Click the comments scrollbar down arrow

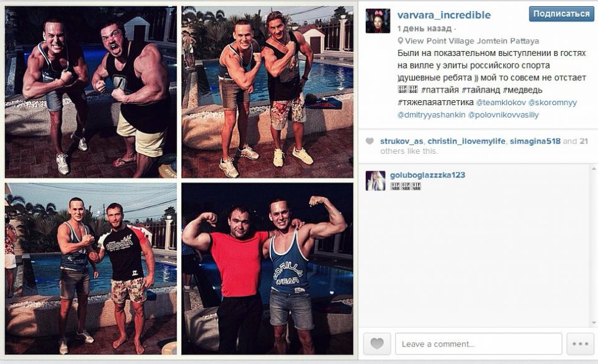594,324
